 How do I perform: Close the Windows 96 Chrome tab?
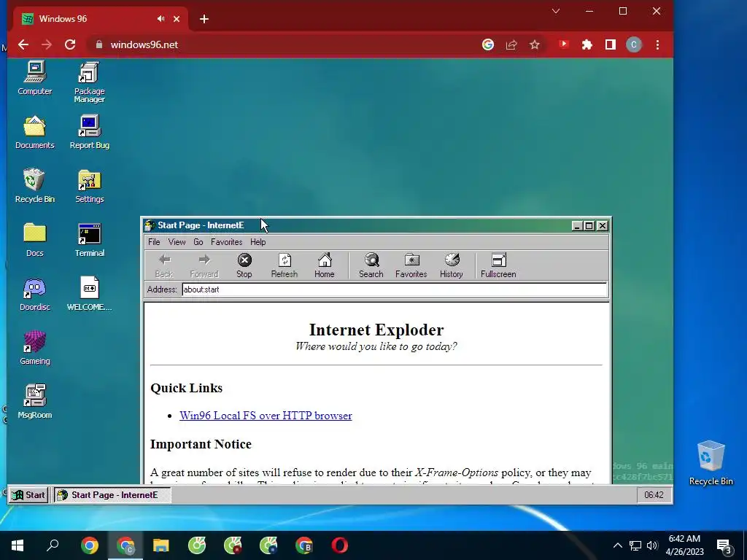click(177, 19)
